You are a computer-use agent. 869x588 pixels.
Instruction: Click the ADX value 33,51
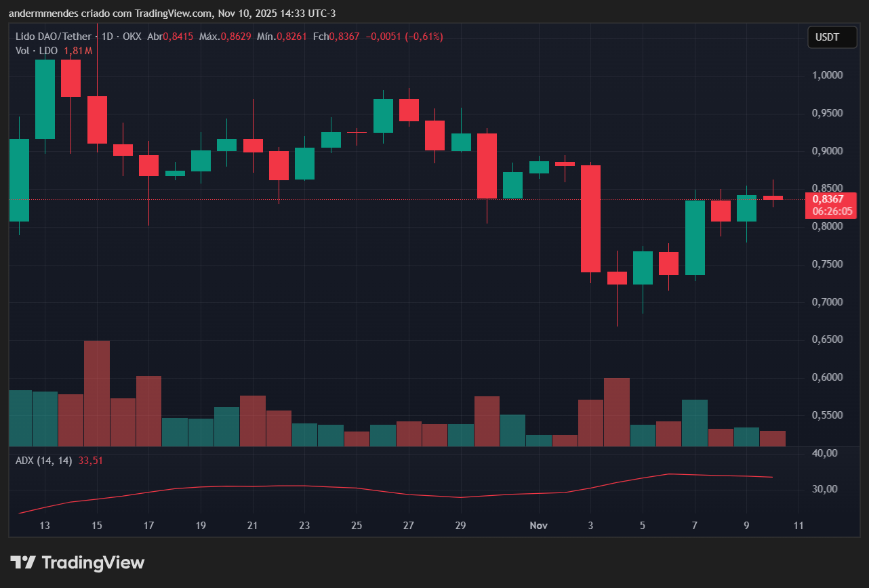(x=89, y=460)
